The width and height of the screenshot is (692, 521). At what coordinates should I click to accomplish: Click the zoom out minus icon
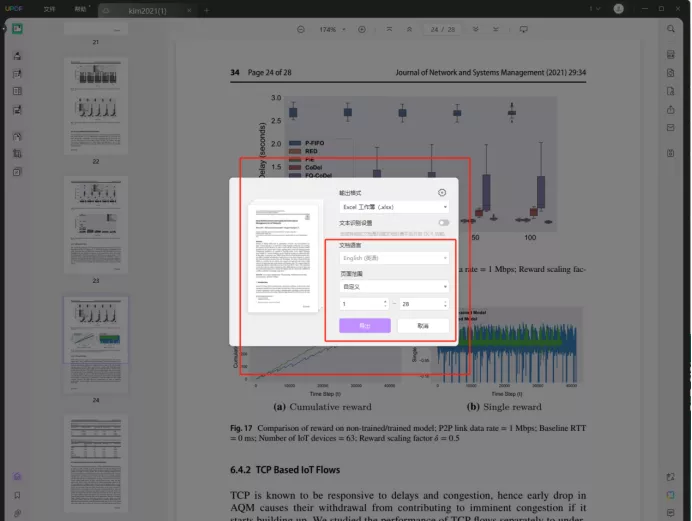click(301, 30)
